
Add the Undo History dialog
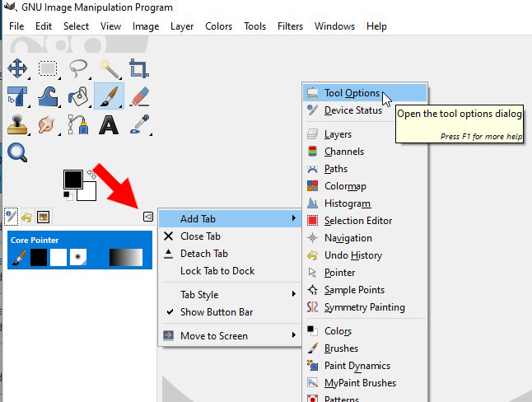point(365,255)
